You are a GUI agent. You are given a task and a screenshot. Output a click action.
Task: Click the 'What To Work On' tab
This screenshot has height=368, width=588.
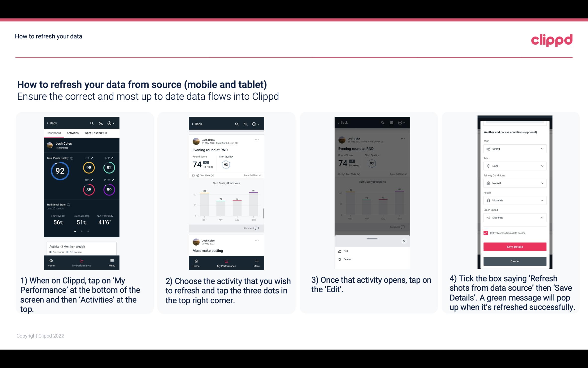[x=95, y=133]
